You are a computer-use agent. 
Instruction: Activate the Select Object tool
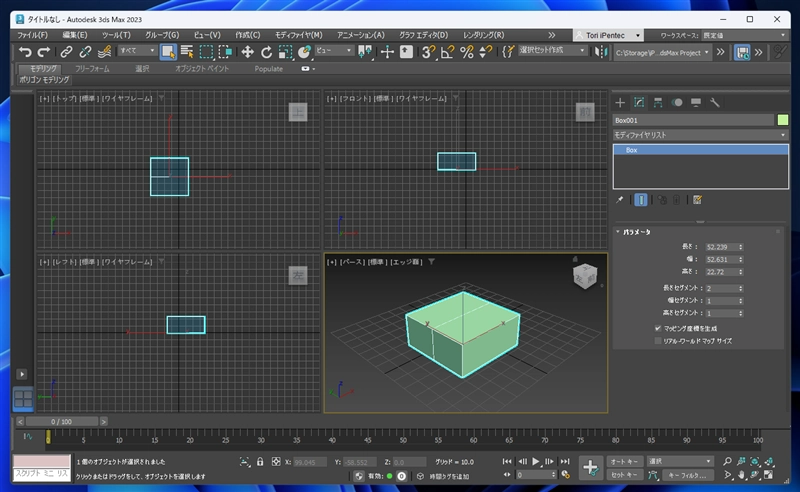coord(168,52)
